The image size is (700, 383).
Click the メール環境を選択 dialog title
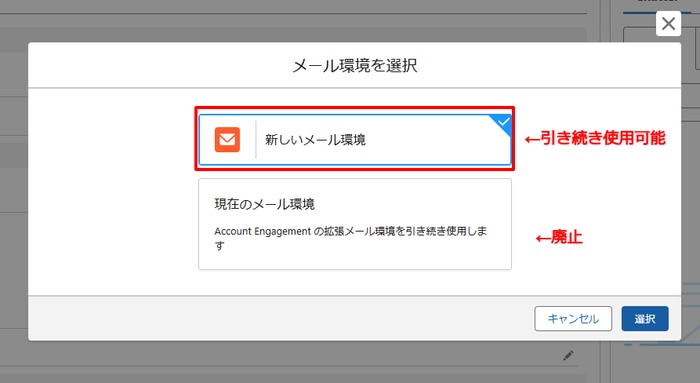coord(355,66)
